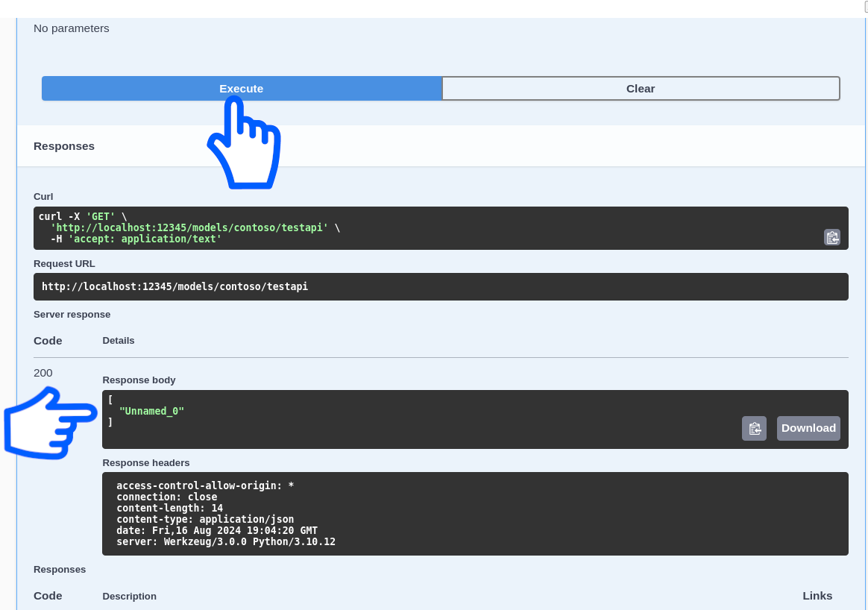Click the Links column header
The image size is (868, 610).
[x=817, y=596]
